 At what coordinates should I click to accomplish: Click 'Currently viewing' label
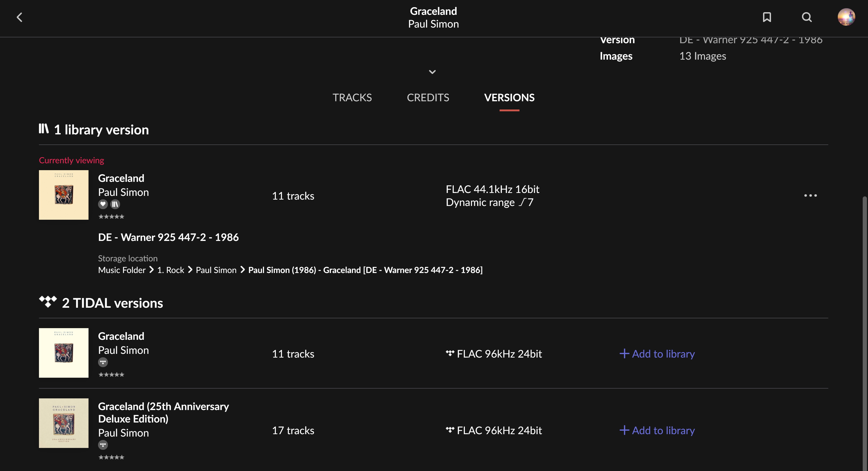click(72, 160)
